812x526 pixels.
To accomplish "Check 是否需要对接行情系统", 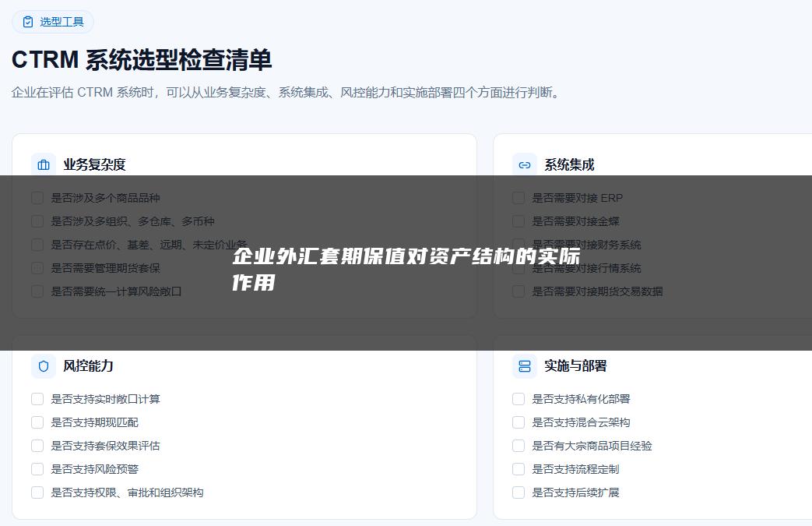I will (518, 268).
